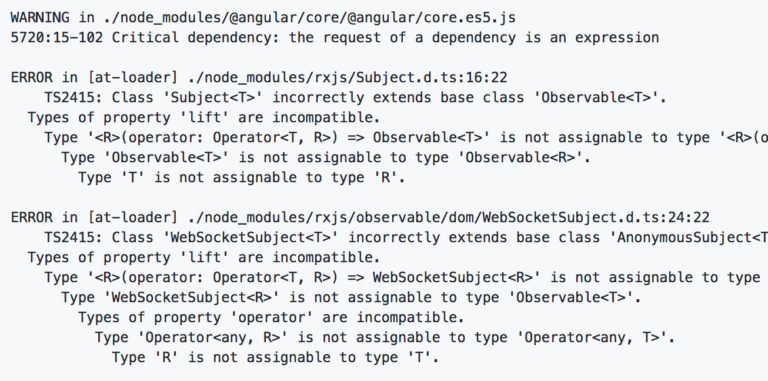The width and height of the screenshot is (768, 381).
Task: Click the core.es5.js file path
Action: click(310, 18)
